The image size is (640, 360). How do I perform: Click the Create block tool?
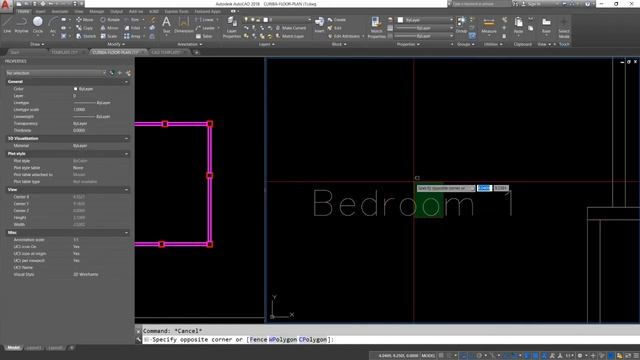click(x=337, y=20)
